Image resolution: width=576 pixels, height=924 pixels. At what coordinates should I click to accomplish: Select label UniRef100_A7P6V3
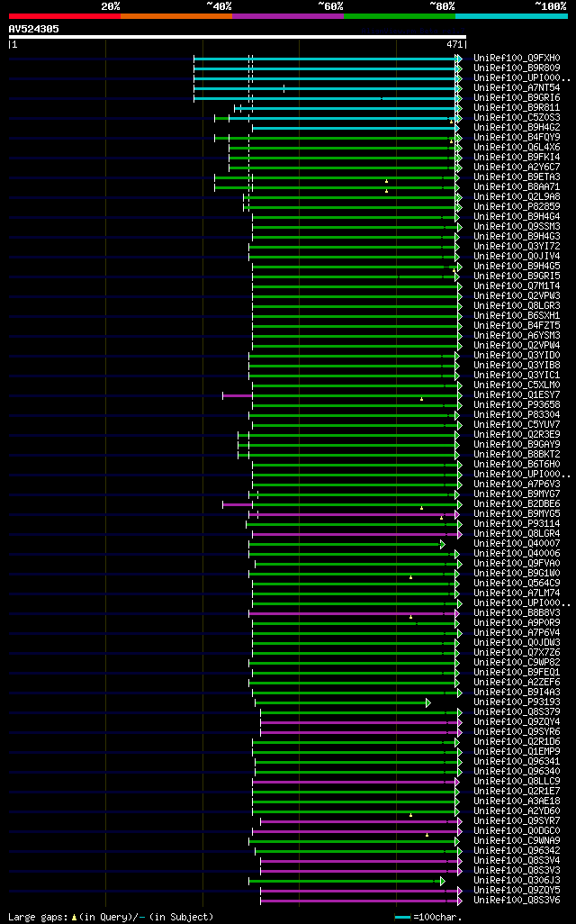pyautogui.click(x=517, y=485)
